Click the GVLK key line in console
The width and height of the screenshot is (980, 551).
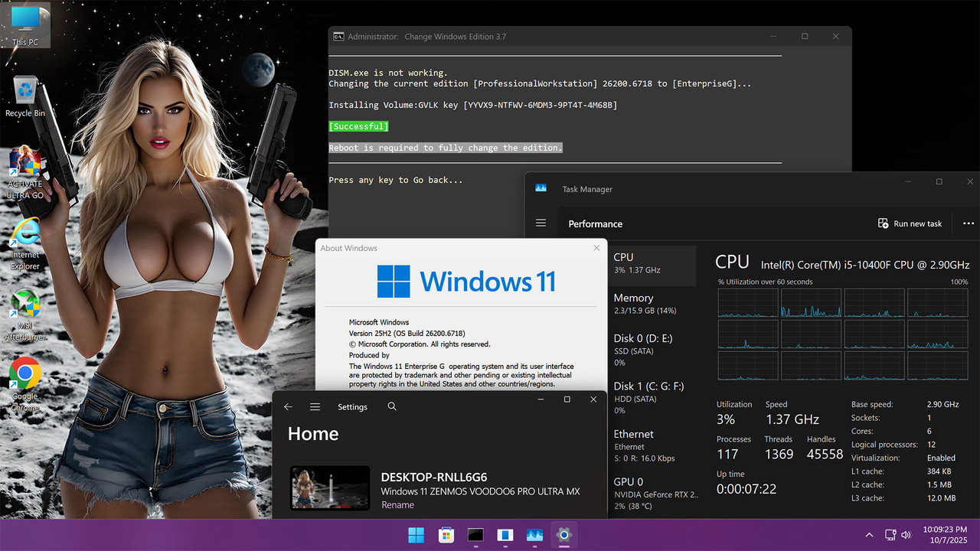click(x=472, y=105)
